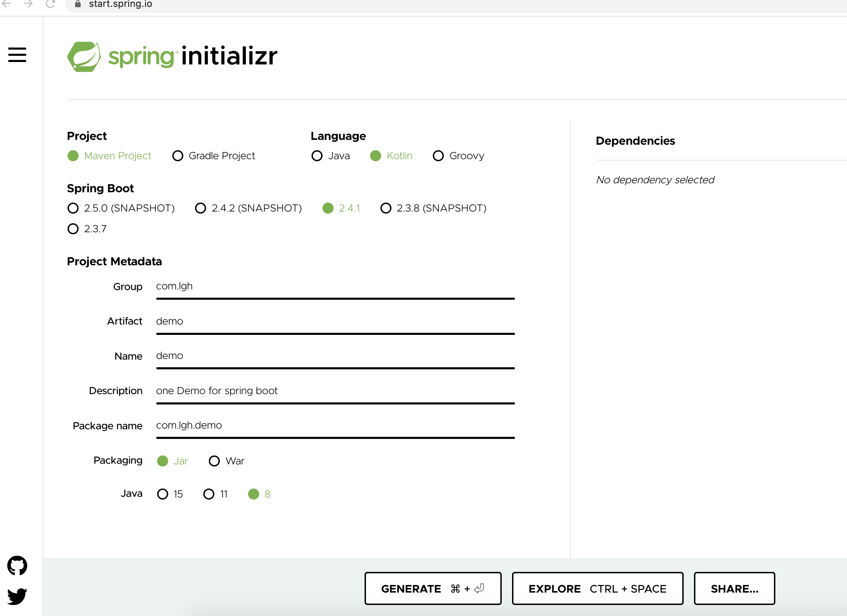
Task: Click the Spring Initializr logo
Action: pyautogui.click(x=172, y=57)
